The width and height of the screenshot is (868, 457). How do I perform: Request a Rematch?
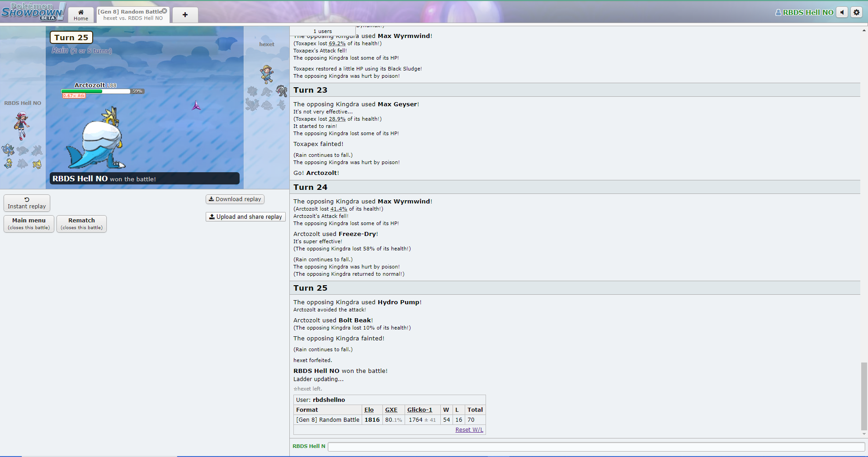81,224
